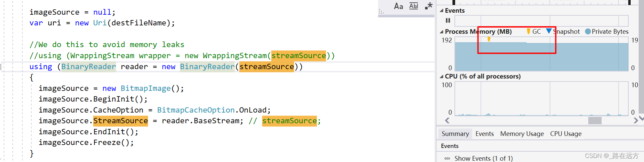The width and height of the screenshot is (644, 162).
Task: Collapse the Process Memory (MB) graph
Action: (441, 32)
